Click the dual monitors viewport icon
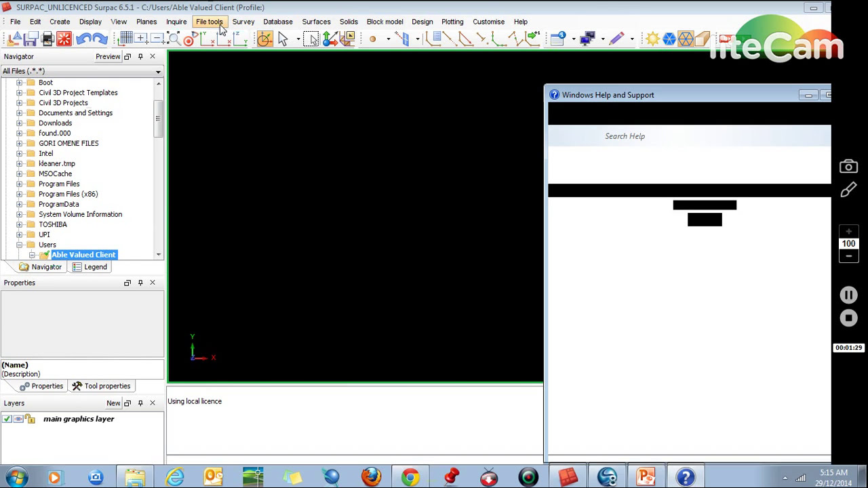This screenshot has height=488, width=868. coord(588,39)
